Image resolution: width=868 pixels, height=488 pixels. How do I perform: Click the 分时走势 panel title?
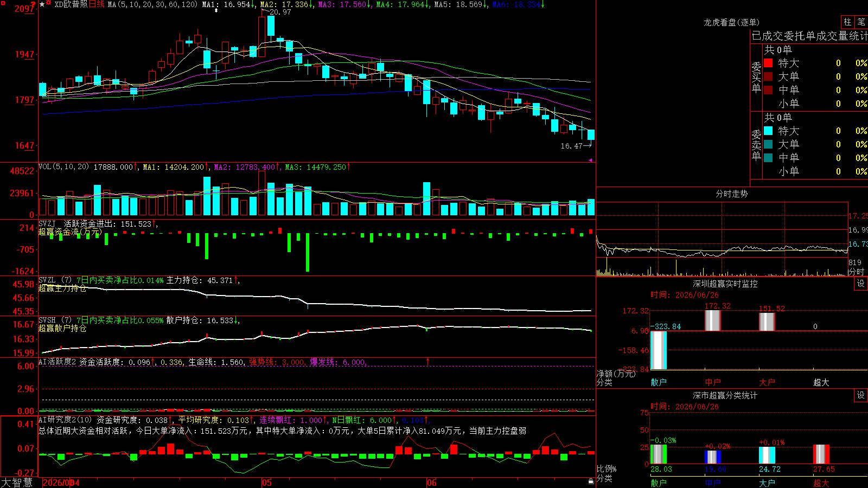pos(731,194)
